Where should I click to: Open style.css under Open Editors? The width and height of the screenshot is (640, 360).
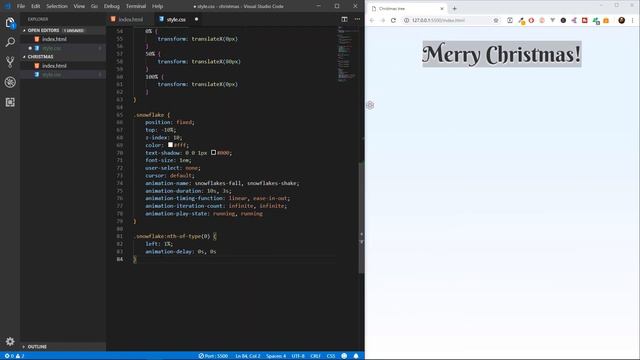coord(63,48)
